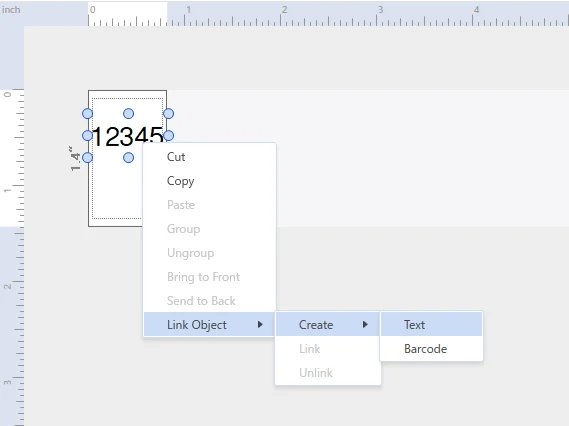Click the Send to Back entry
This screenshot has height=426, width=569.
click(209, 300)
